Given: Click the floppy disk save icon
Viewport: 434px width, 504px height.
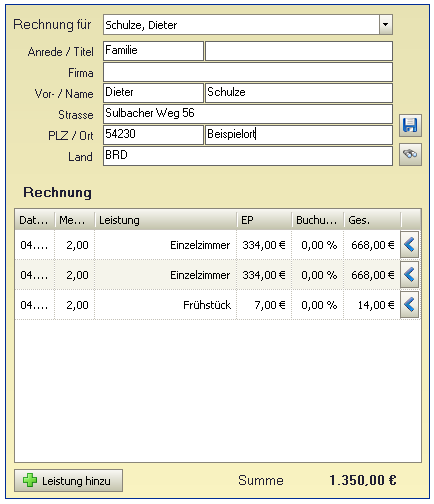Looking at the screenshot, I should (x=410, y=125).
